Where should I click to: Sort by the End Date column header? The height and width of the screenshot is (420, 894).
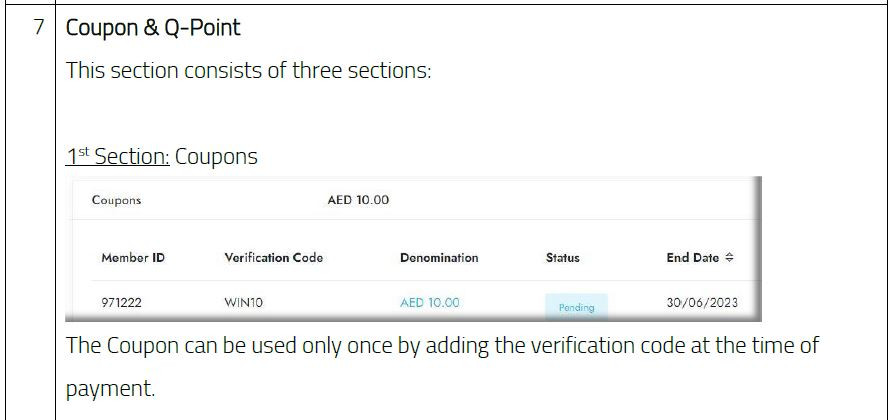pos(693,258)
